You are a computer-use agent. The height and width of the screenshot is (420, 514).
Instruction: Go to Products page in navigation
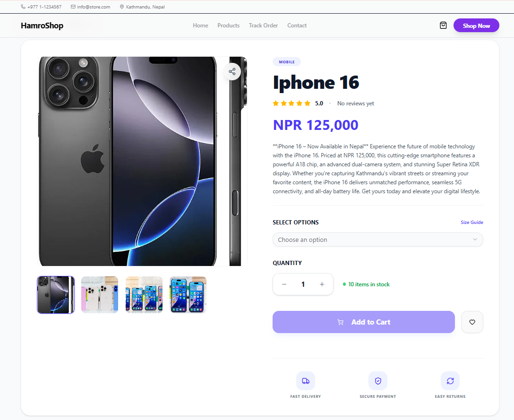tap(229, 26)
